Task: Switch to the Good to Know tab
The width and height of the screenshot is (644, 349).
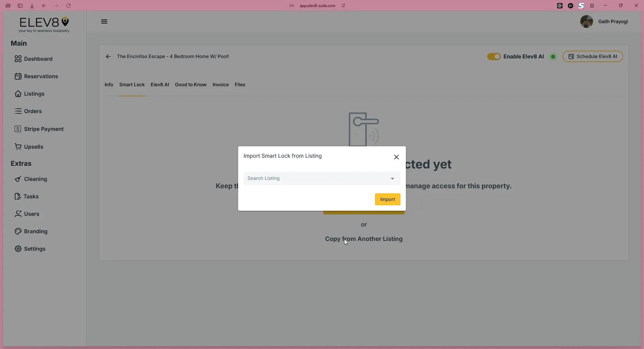Action: [191, 85]
